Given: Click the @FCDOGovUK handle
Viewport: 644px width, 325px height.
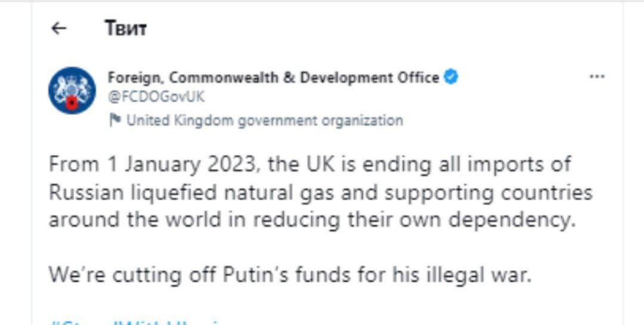Looking at the screenshot, I should tap(156, 97).
